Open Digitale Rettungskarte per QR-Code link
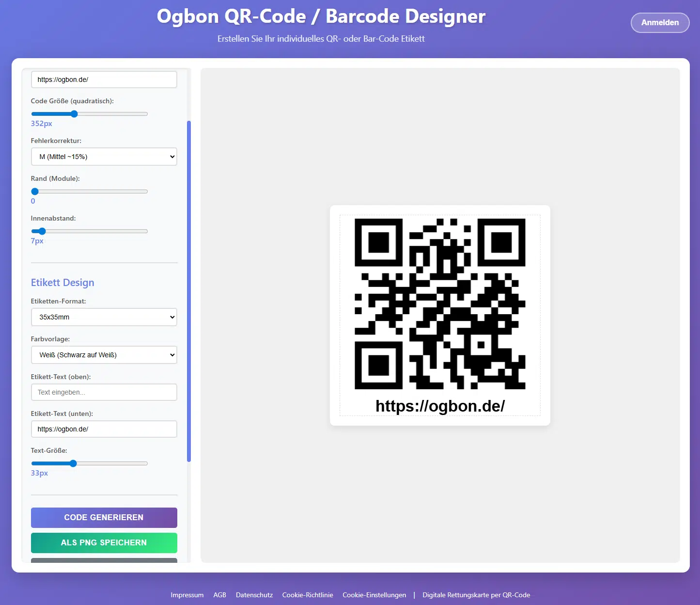The width and height of the screenshot is (700, 605). [476, 595]
